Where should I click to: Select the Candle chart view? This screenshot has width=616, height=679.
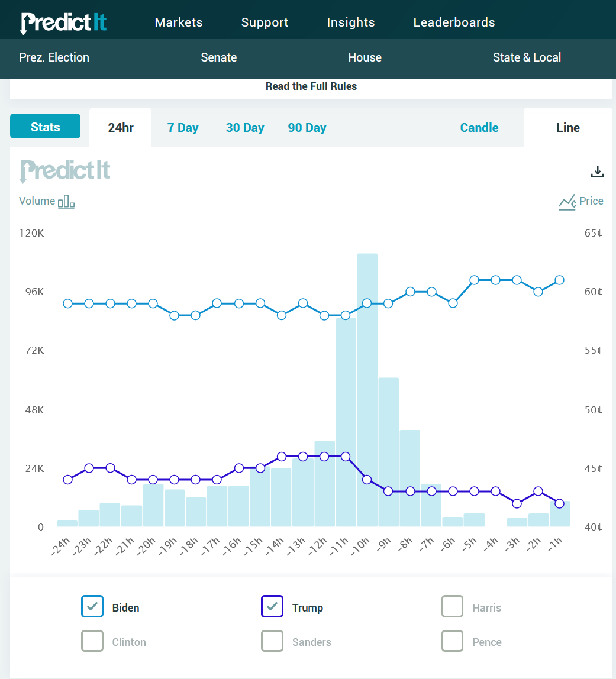pyautogui.click(x=479, y=128)
